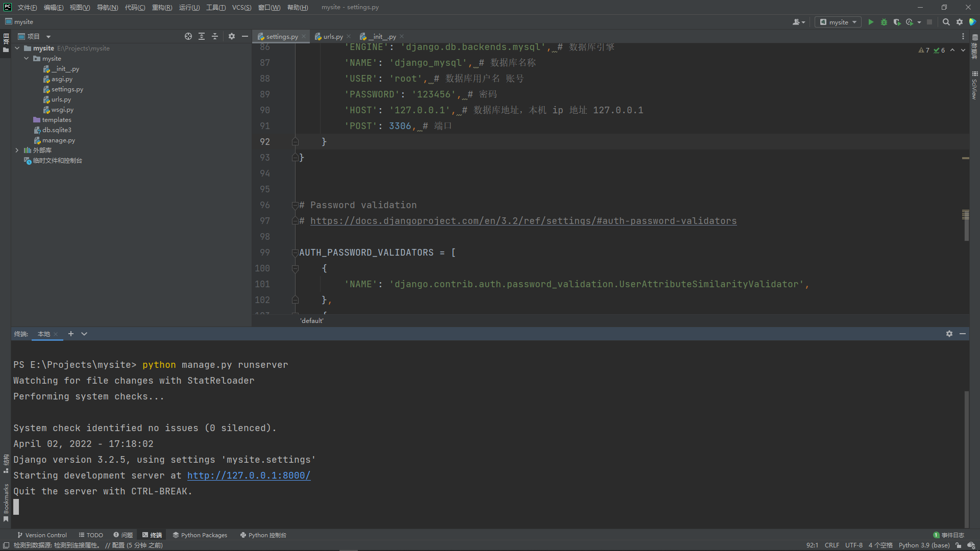980x551 pixels.
Task: Collapse the inner mysite package folder
Action: pos(27,59)
